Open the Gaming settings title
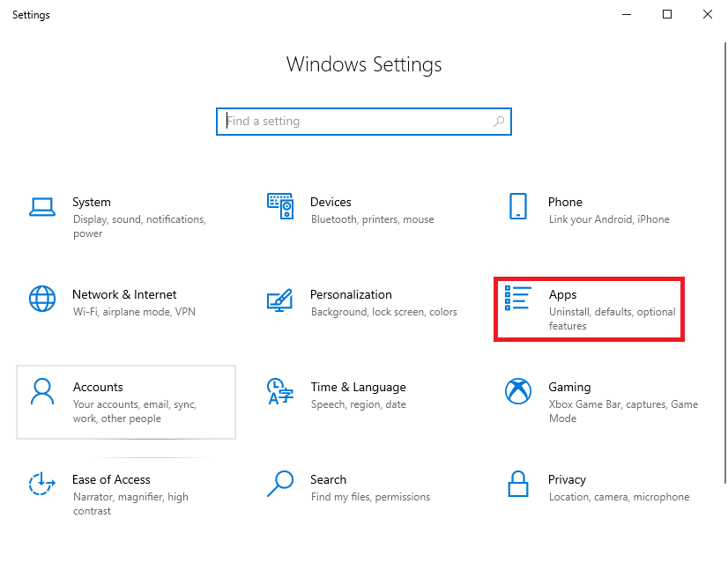This screenshot has width=728, height=563. 569,387
